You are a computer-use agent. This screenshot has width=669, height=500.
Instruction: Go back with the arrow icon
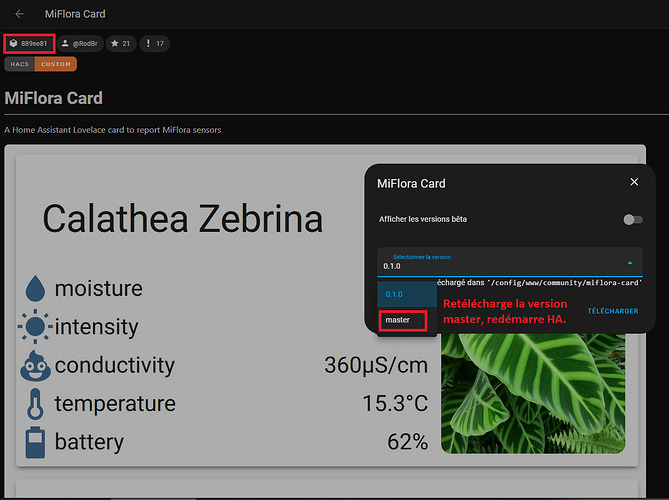[x=19, y=14]
